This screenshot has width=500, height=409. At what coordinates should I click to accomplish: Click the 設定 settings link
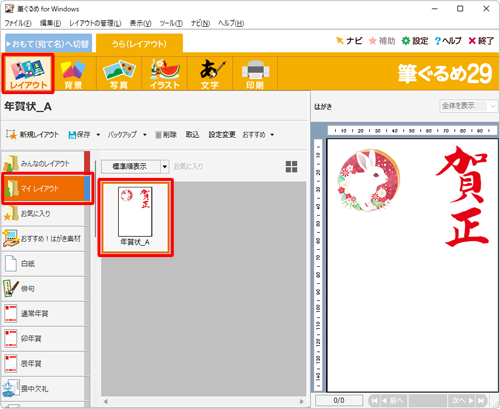[x=415, y=41]
